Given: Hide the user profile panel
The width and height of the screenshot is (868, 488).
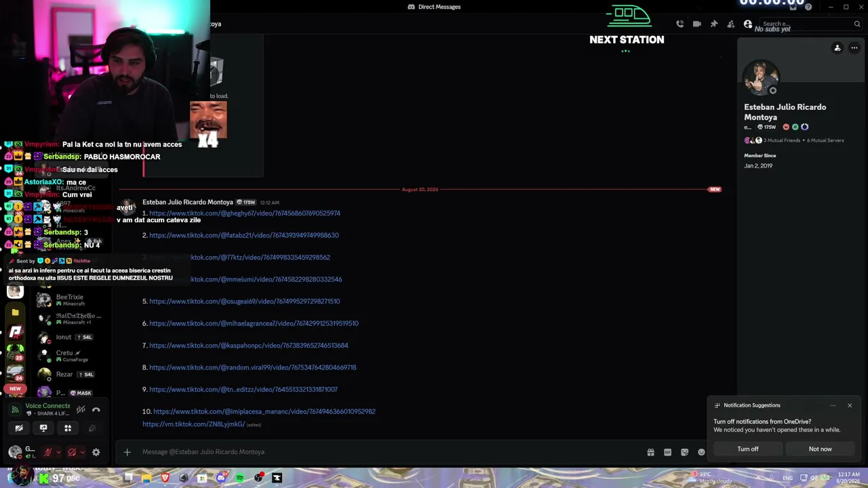Looking at the screenshot, I should [x=748, y=24].
